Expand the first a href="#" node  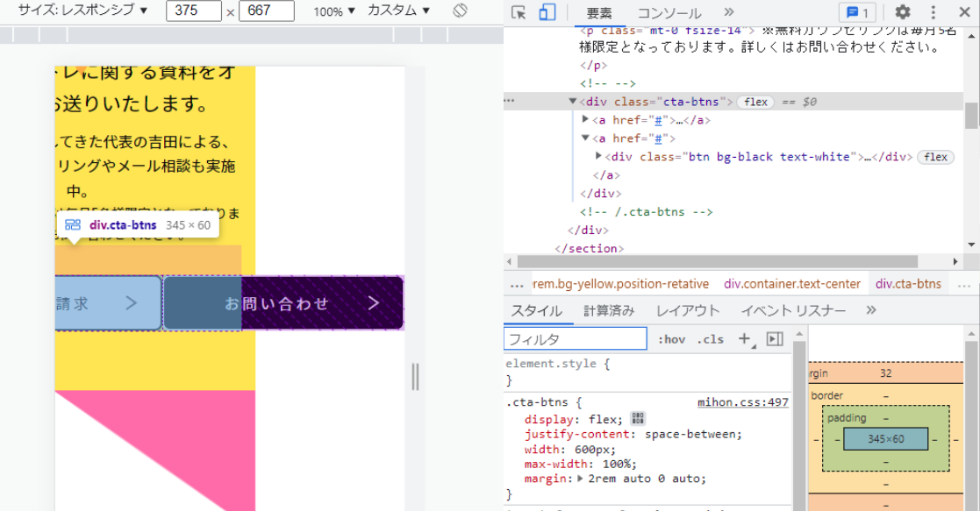tap(585, 119)
